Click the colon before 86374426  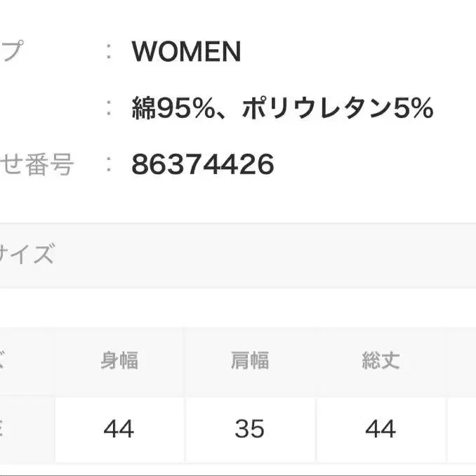(109, 165)
